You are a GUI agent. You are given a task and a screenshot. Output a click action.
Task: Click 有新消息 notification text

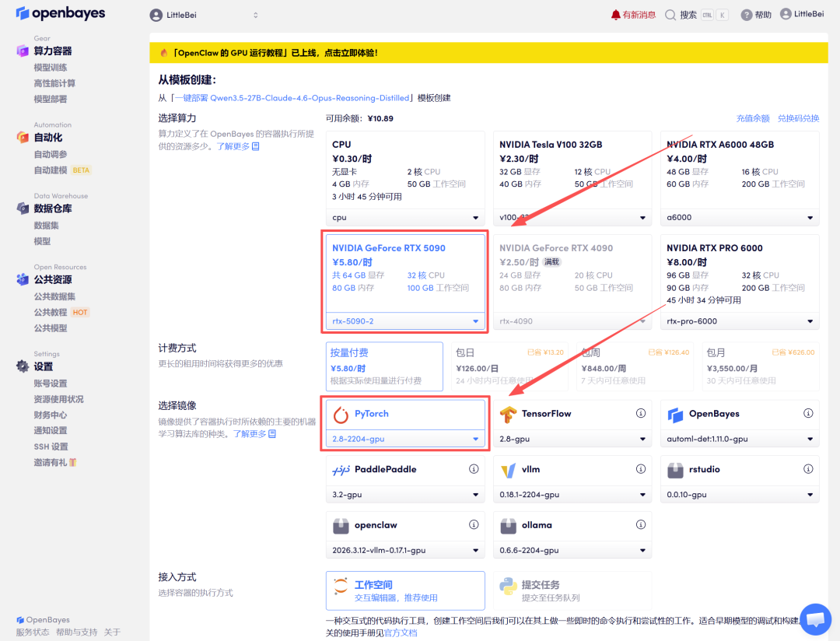[x=639, y=15]
